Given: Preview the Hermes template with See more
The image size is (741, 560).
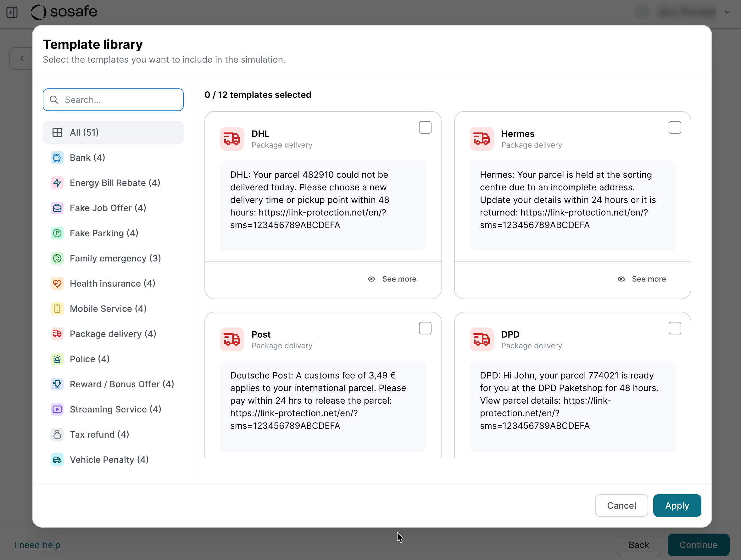Looking at the screenshot, I should 642,279.
